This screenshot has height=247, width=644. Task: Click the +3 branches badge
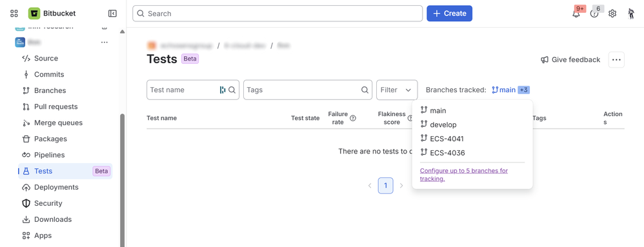tap(523, 90)
